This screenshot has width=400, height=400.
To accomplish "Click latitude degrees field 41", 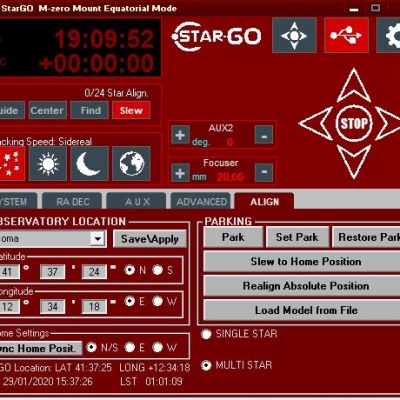I will [x=9, y=272].
